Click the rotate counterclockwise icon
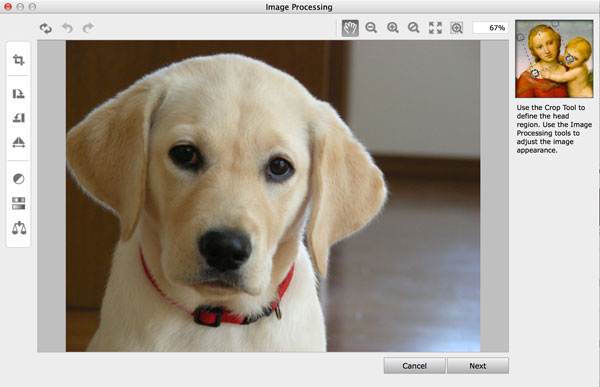Viewport: 600px width, 387px height. point(18,118)
